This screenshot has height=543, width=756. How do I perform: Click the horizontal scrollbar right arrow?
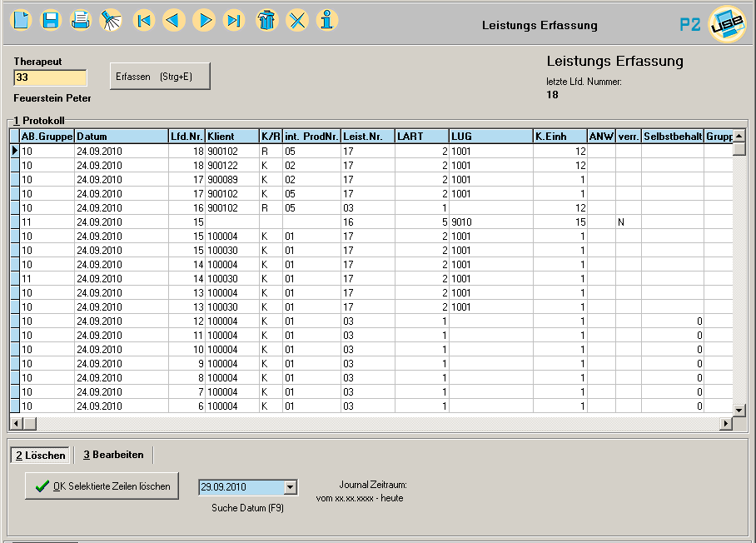(x=725, y=424)
